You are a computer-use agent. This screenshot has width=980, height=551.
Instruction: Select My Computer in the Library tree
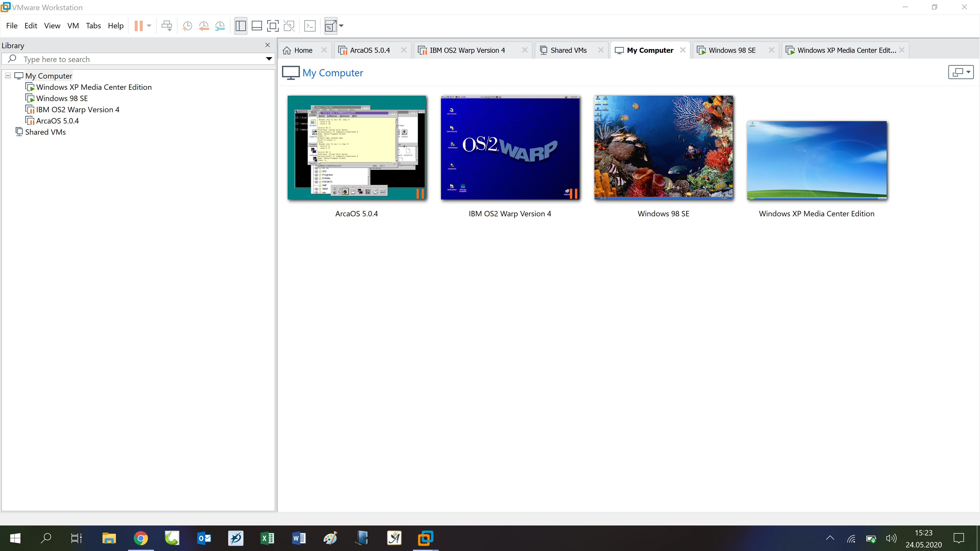point(49,76)
